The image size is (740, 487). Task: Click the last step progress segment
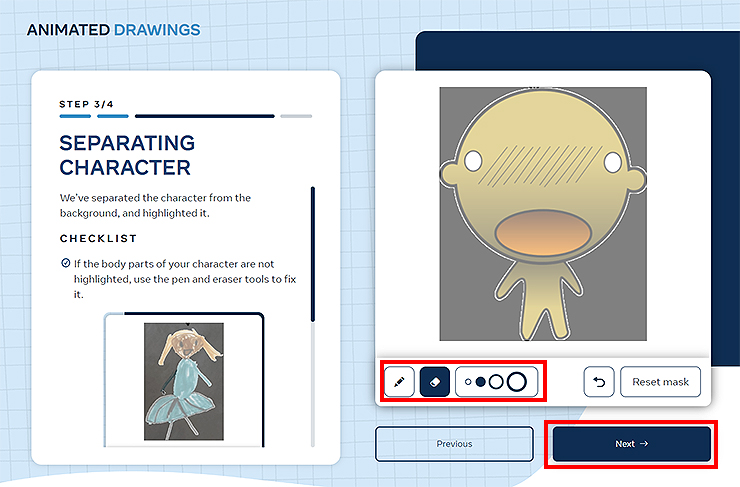[296, 116]
